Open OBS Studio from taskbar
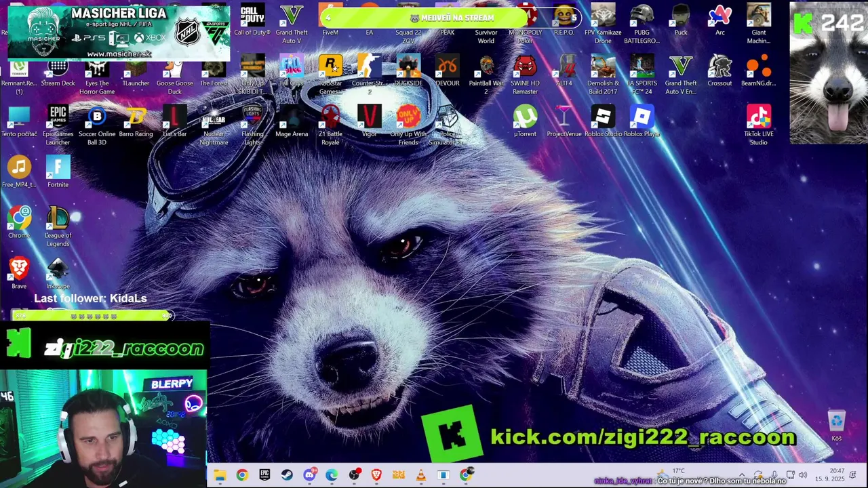The width and height of the screenshot is (868, 488). point(354,475)
